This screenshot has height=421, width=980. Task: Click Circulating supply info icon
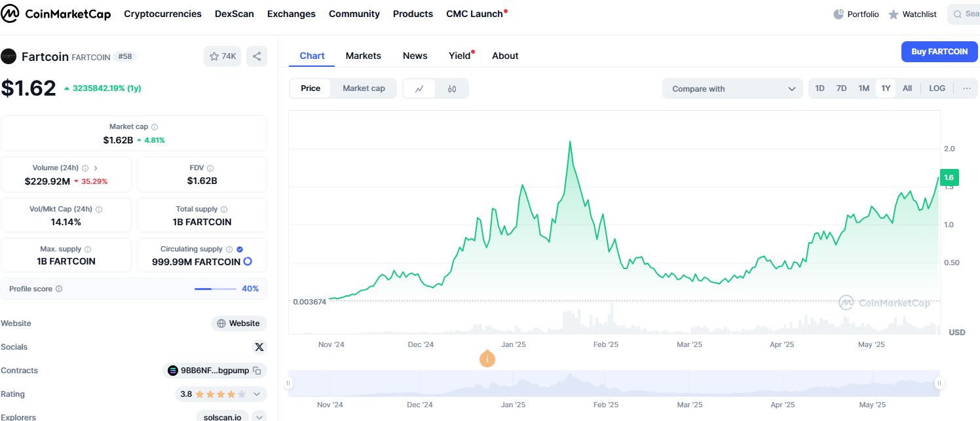229,249
